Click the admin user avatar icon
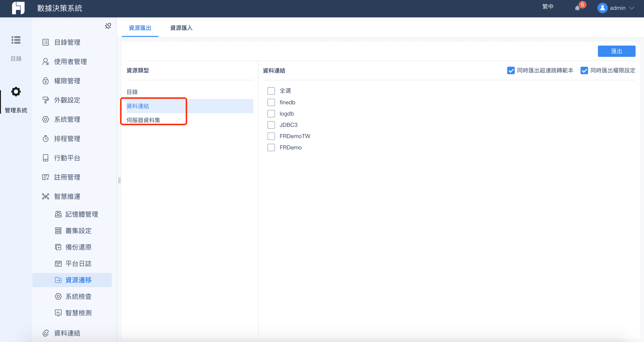This screenshot has height=342, width=644. click(602, 8)
